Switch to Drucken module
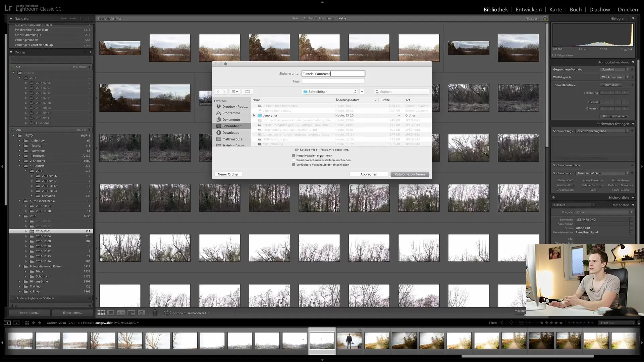 (628, 9)
